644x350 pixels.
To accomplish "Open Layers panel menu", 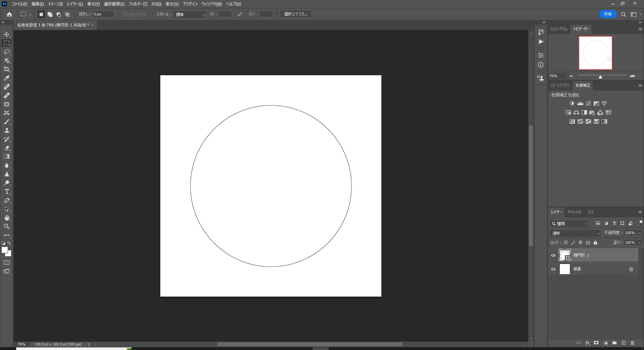I will point(640,212).
